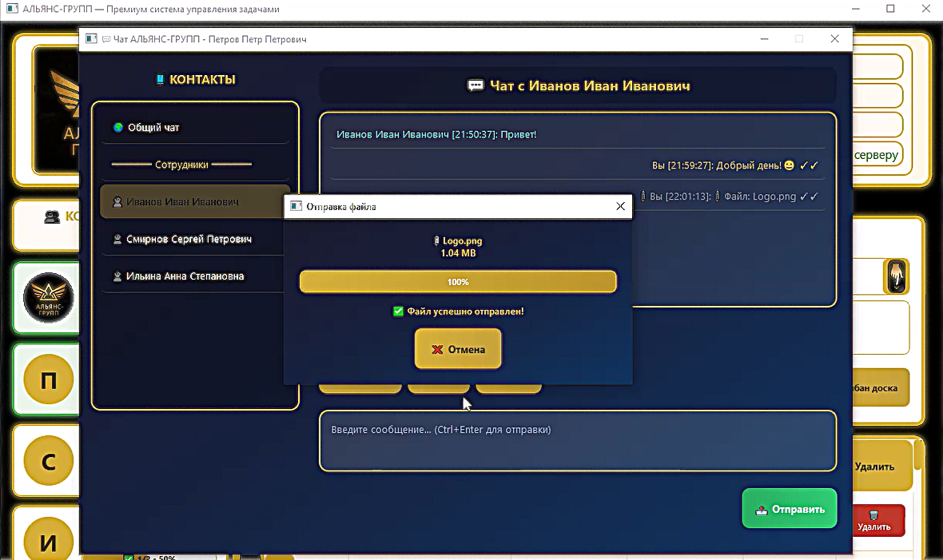943x560 pixels.
Task: Minimize the Чат АЛЬЯНС-ГРУПП chat window
Action: (764, 39)
